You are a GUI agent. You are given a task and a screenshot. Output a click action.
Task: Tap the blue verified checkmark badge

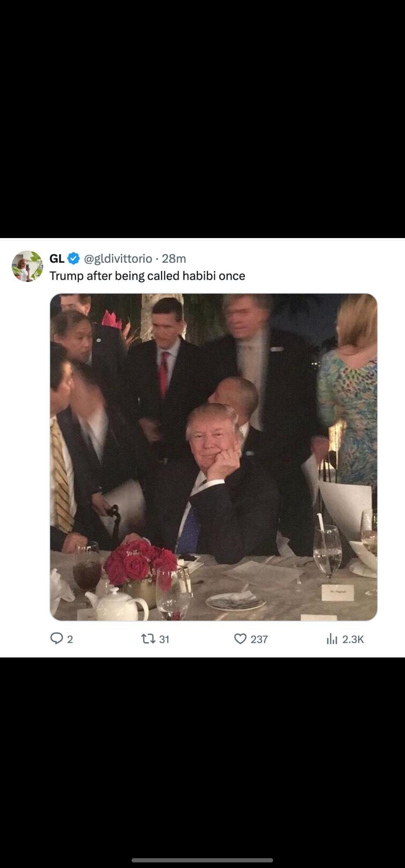point(74,258)
